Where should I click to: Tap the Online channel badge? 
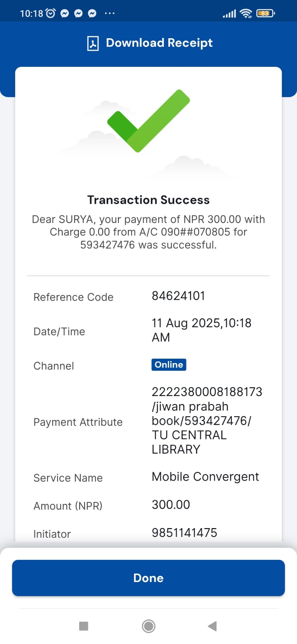click(169, 365)
